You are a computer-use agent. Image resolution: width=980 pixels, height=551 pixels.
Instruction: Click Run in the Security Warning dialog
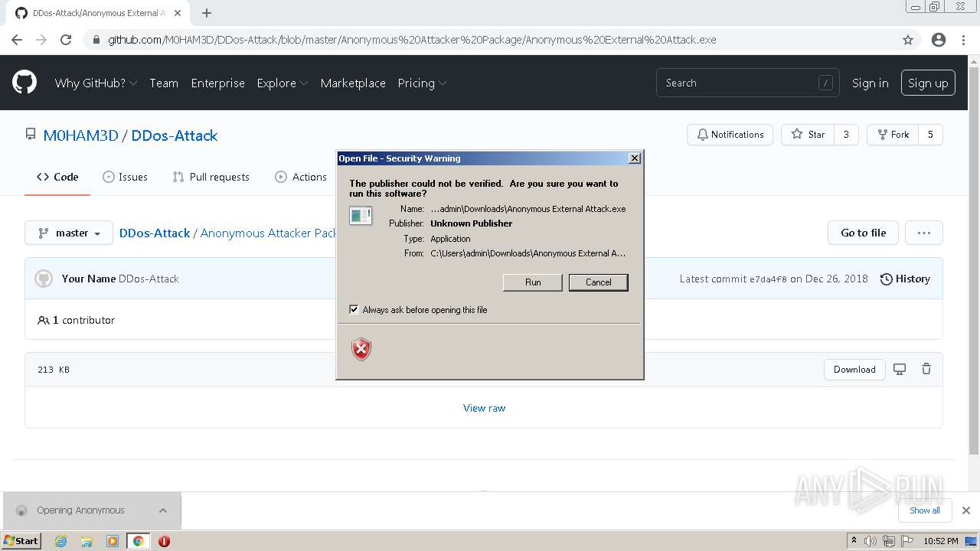[533, 282]
